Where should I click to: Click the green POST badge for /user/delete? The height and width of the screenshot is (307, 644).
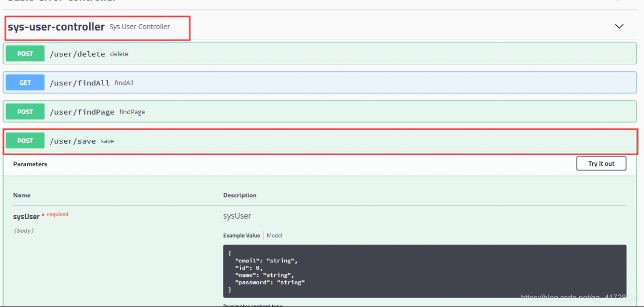click(25, 54)
